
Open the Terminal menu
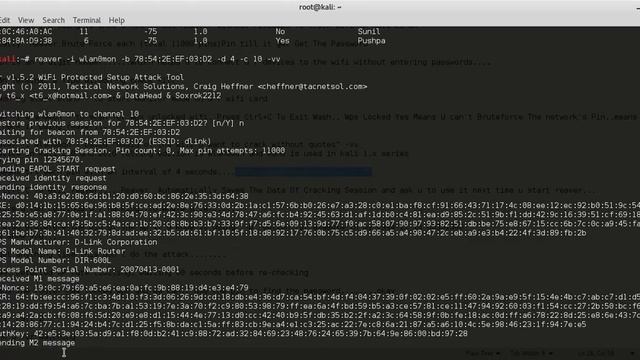tap(87, 20)
